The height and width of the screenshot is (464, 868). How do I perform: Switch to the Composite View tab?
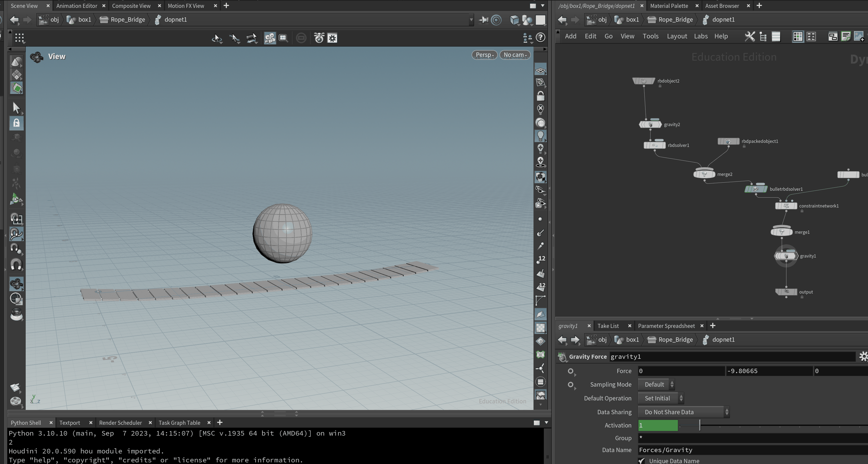(131, 6)
